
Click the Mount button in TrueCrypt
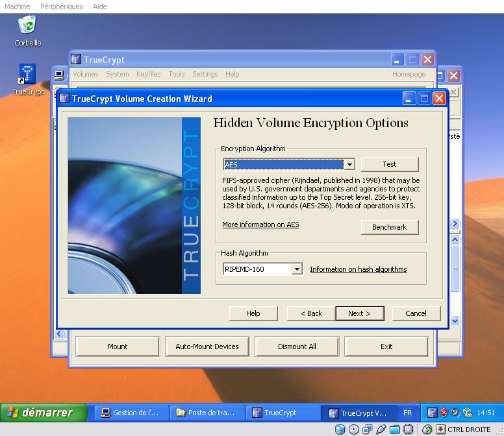(118, 346)
